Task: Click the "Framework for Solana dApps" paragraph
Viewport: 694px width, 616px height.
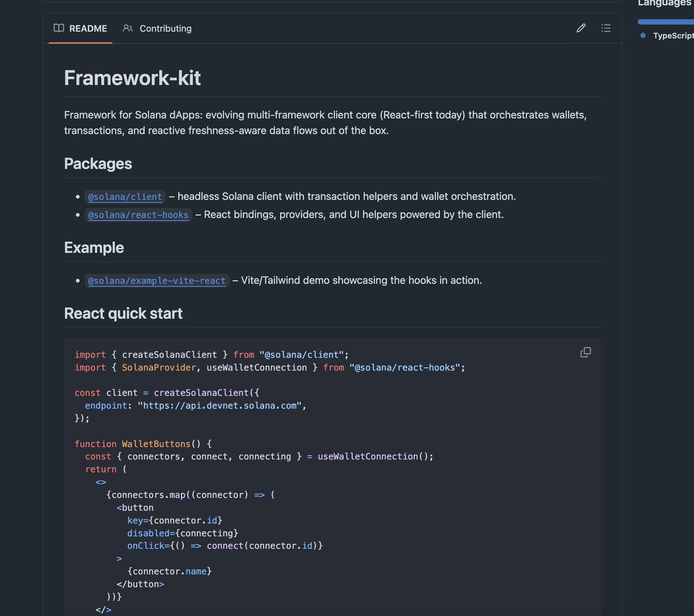Action: pos(326,123)
